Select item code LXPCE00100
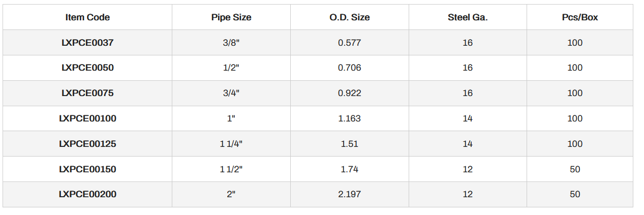The height and width of the screenshot is (215, 644). point(87,118)
